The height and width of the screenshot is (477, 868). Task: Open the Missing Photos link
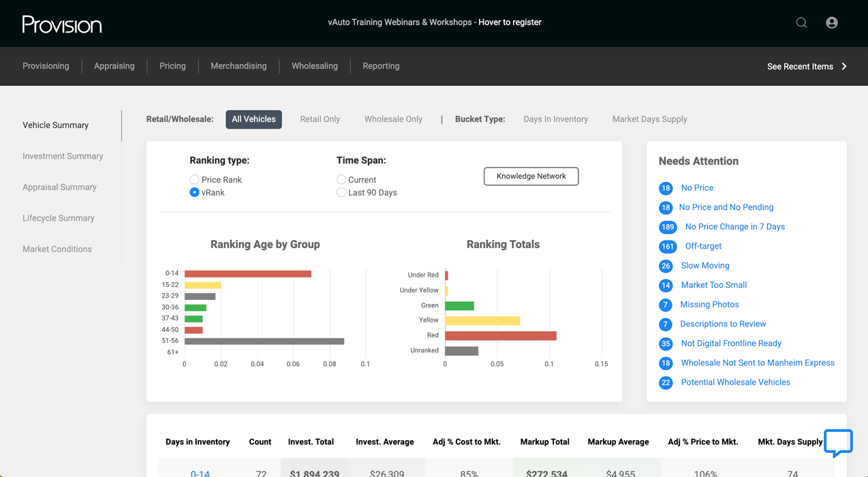click(709, 305)
